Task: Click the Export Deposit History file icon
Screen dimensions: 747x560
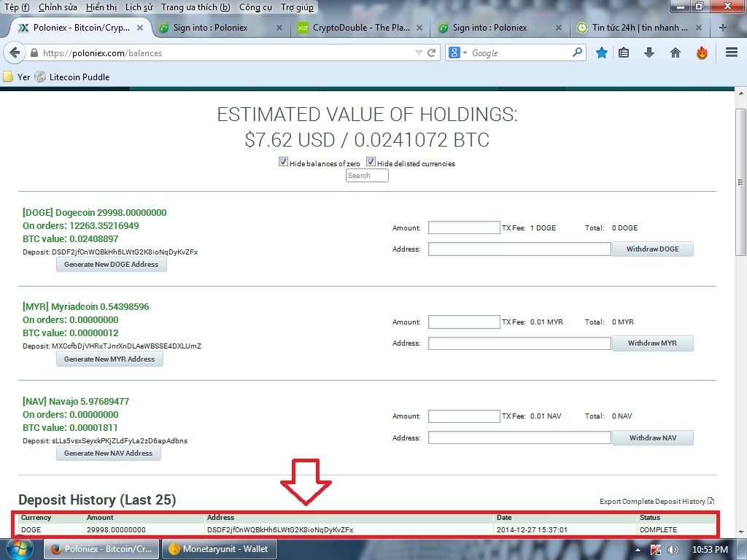Action: pos(711,501)
